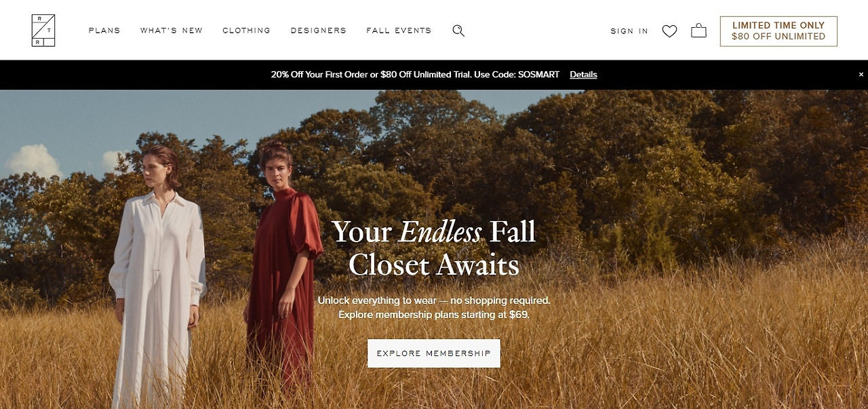Dismiss the promo banner with the X
The image size is (868, 409).
(x=861, y=75)
